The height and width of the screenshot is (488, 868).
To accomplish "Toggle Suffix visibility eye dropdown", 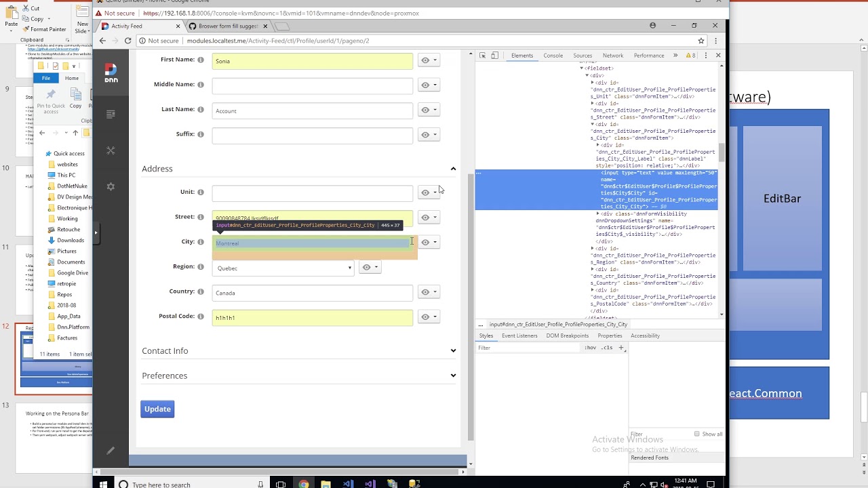I will (x=429, y=135).
